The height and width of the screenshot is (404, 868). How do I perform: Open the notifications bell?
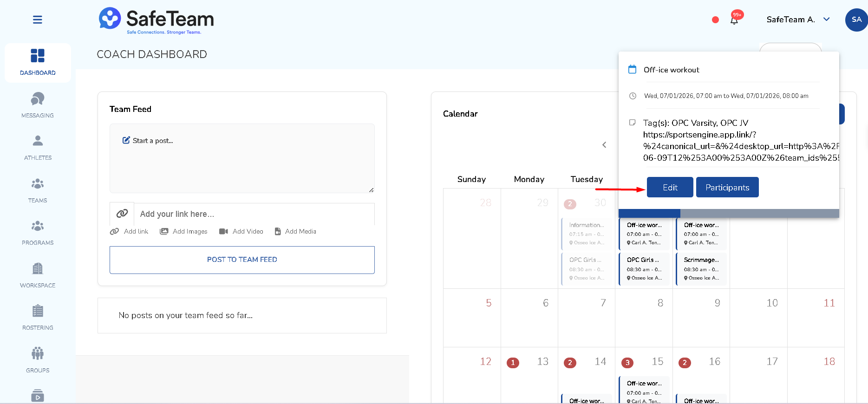[734, 20]
